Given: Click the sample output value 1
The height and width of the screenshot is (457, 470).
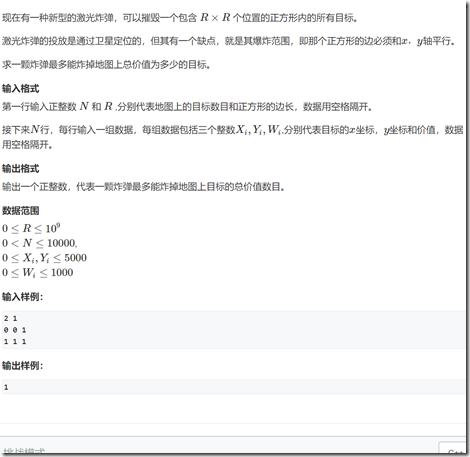Looking at the screenshot, I should [6, 387].
